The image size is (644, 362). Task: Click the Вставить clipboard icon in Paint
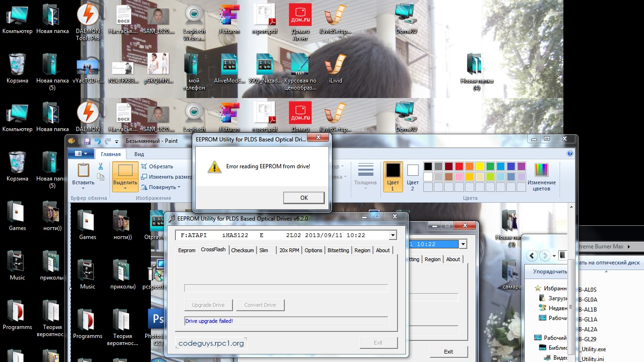point(83,170)
